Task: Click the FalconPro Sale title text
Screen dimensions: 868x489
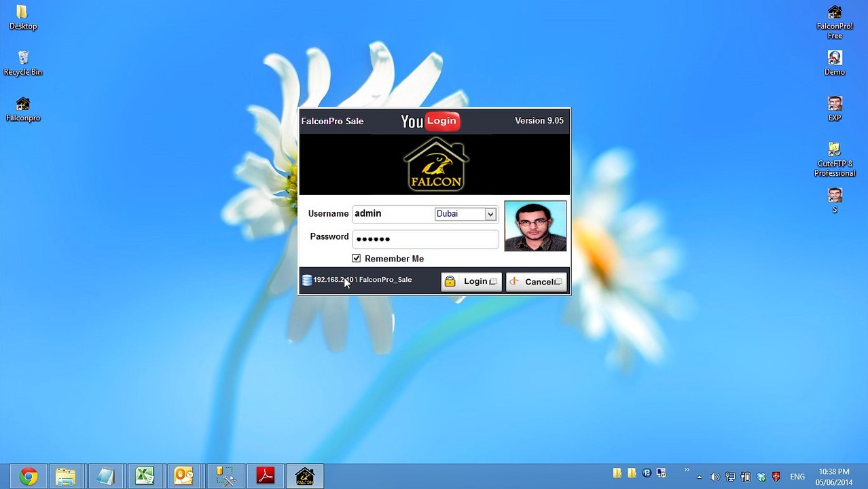Action: point(332,121)
